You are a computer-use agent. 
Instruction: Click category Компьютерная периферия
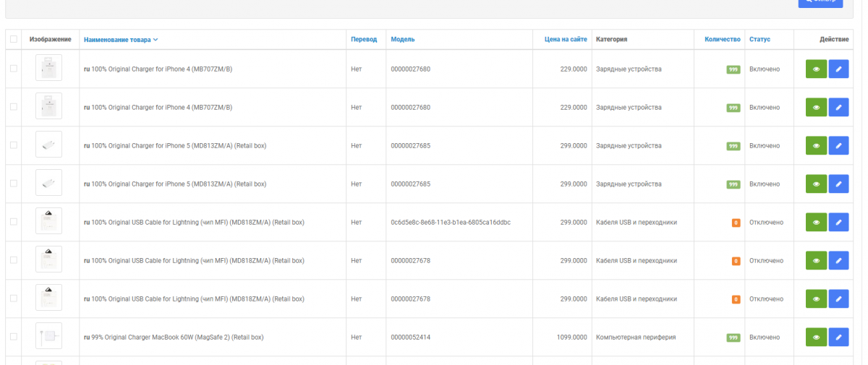click(636, 338)
